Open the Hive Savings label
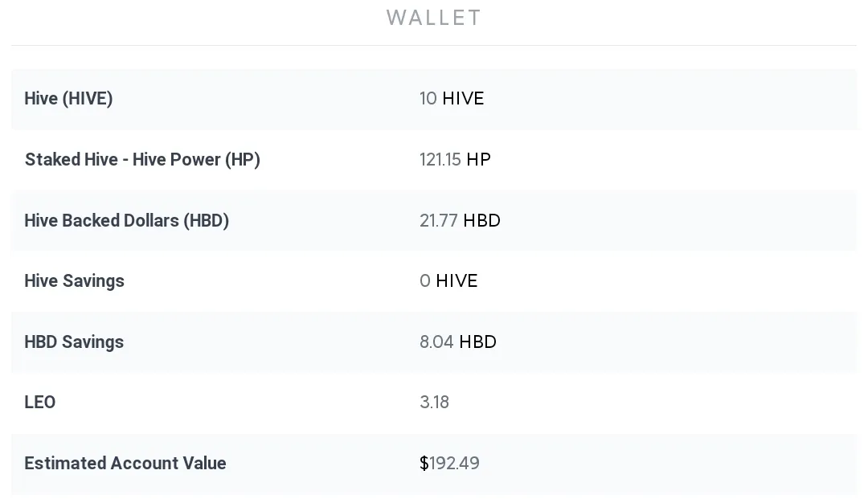Image resolution: width=868 pixels, height=499 pixels. [x=74, y=281]
